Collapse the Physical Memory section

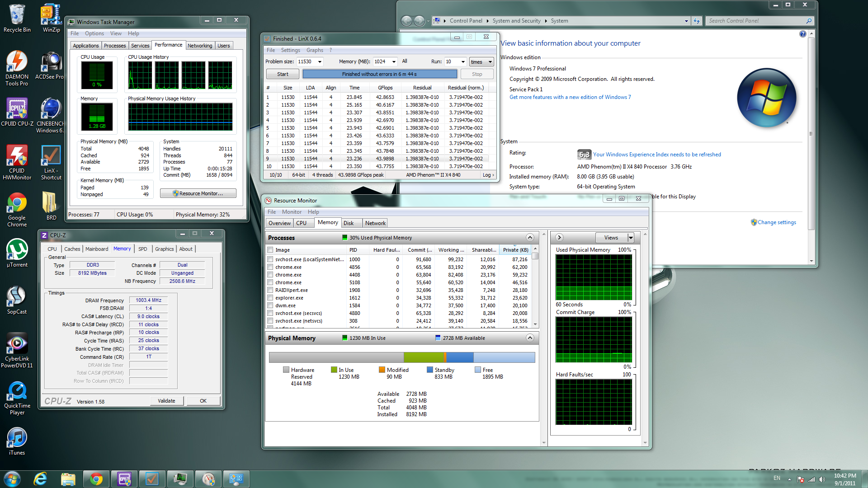coord(530,338)
